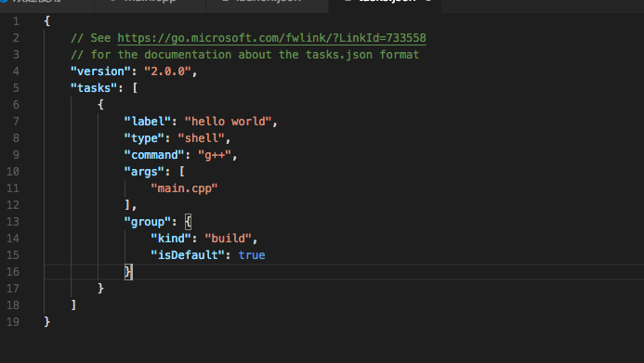Image resolution: width=644 pixels, height=363 pixels.
Task: Click the "label" key
Action: point(148,122)
